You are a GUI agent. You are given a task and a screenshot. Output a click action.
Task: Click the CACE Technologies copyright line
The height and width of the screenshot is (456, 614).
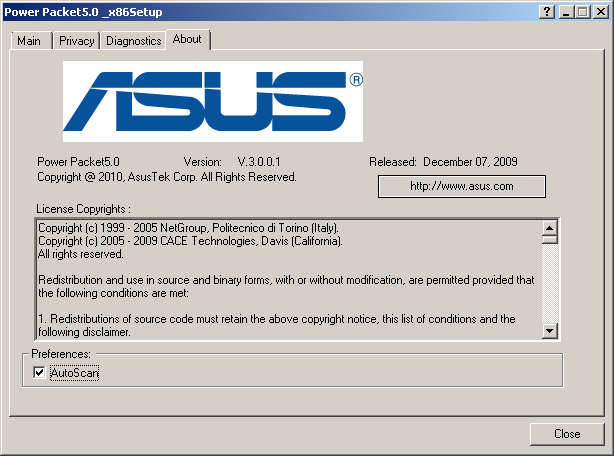190,241
